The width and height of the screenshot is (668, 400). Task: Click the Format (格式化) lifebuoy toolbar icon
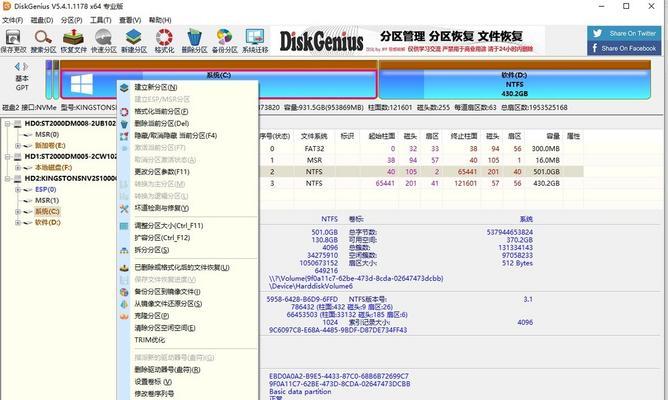164,37
